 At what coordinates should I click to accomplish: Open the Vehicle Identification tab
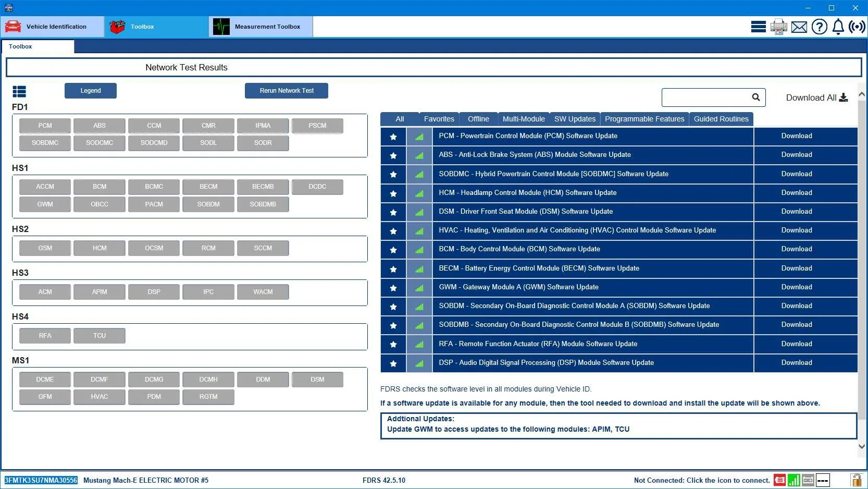53,27
